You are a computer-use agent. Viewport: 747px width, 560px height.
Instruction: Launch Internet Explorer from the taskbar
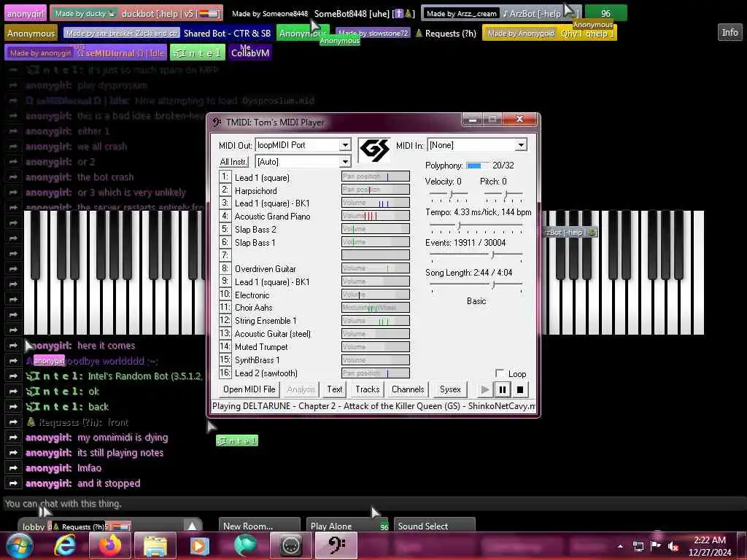(x=64, y=545)
